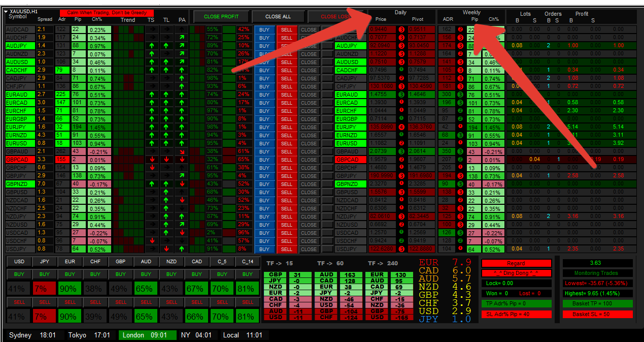Click the Daily numbered circle for EURJPY

point(401,127)
